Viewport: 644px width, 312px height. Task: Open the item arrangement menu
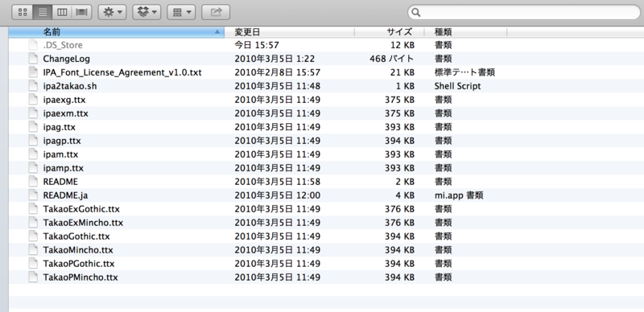181,12
